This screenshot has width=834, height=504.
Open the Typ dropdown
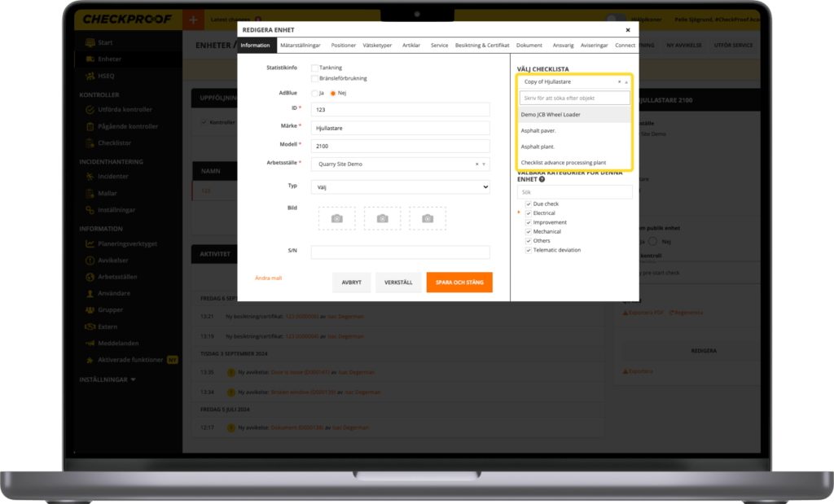click(x=400, y=187)
